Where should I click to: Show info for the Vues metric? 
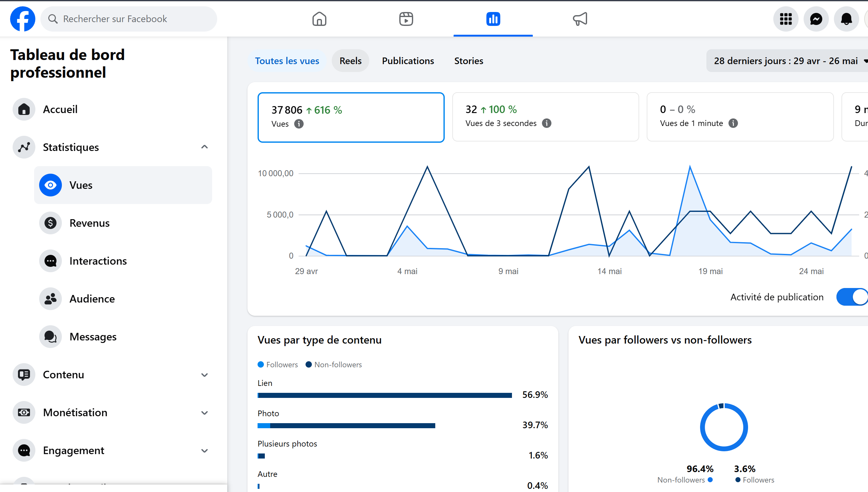pyautogui.click(x=299, y=124)
